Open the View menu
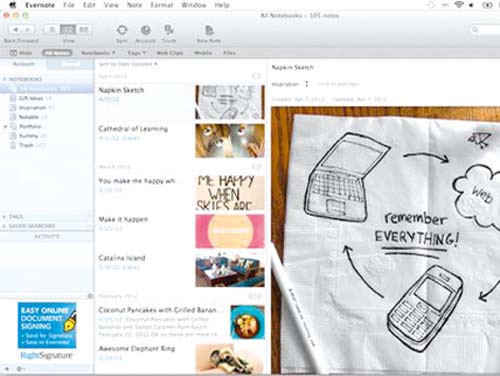Screen dimensions: 500x376 111,5
